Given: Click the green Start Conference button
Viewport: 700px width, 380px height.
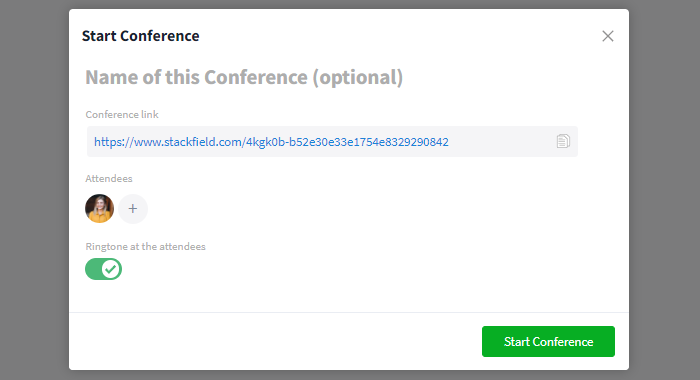Looking at the screenshot, I should (x=548, y=342).
